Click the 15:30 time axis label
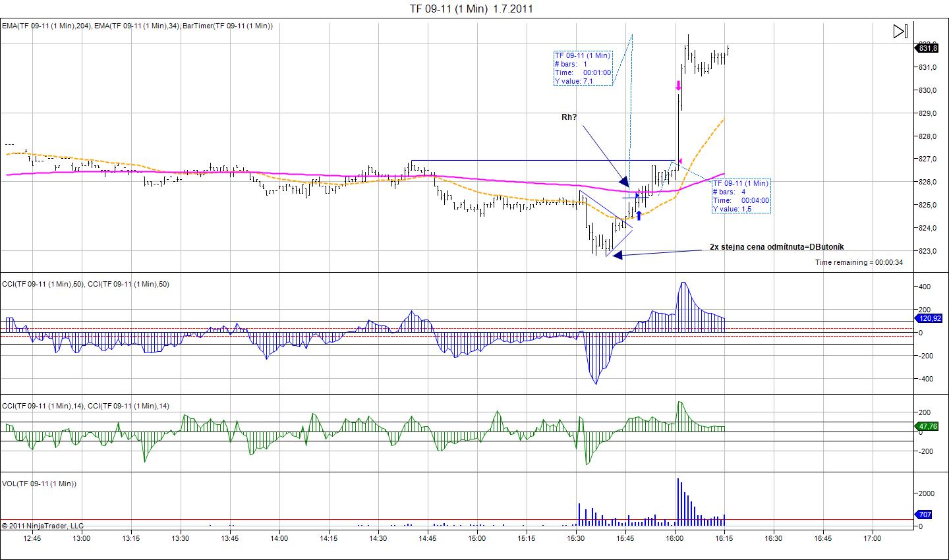This screenshot has width=949, height=560. tap(575, 538)
